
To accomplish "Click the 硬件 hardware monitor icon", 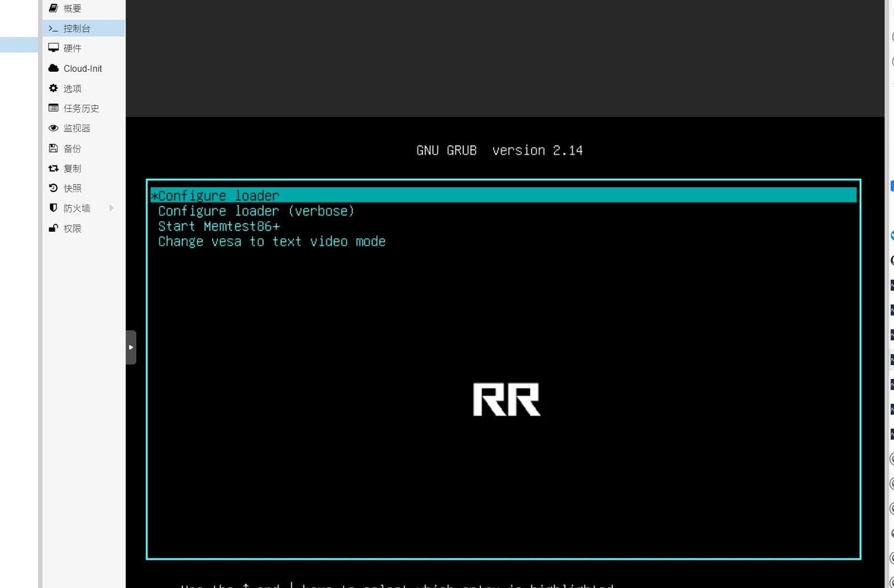I will [x=54, y=48].
